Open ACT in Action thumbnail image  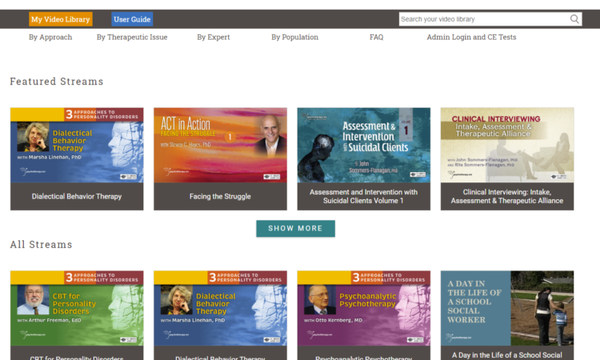(x=220, y=145)
